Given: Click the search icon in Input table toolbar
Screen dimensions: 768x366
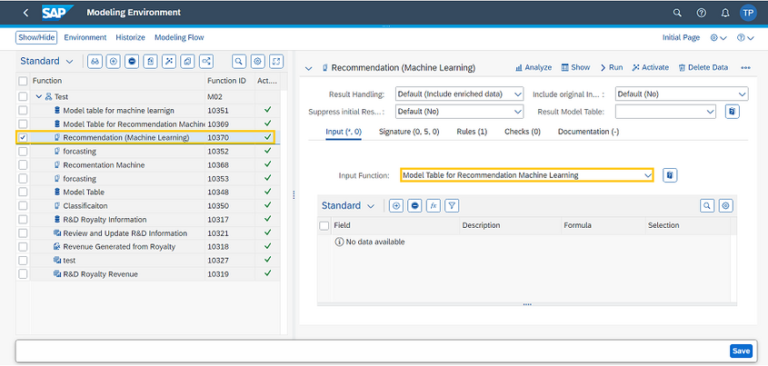Looking at the screenshot, I should coord(707,206).
